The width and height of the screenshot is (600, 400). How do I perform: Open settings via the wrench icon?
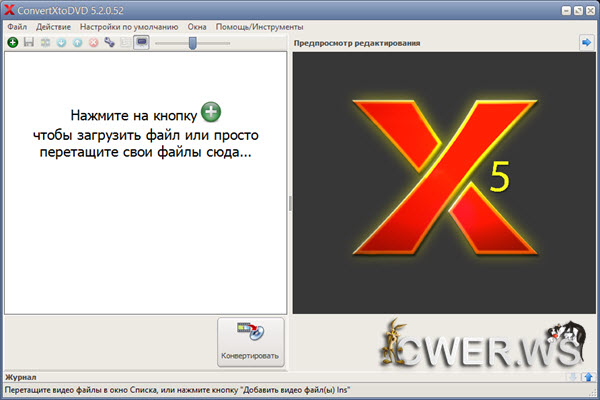(109, 43)
